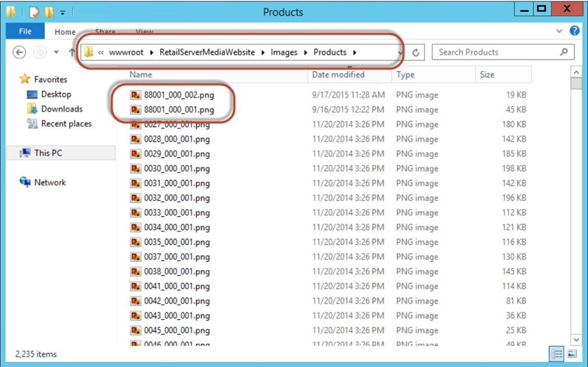Refresh the Products folder view

click(416, 52)
